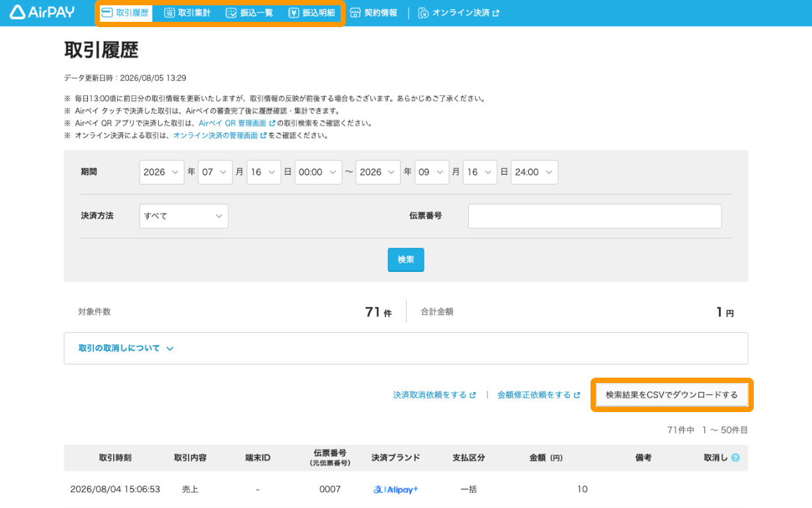Switch to the 振込明細 tab
The height and width of the screenshot is (508, 812).
(312, 13)
